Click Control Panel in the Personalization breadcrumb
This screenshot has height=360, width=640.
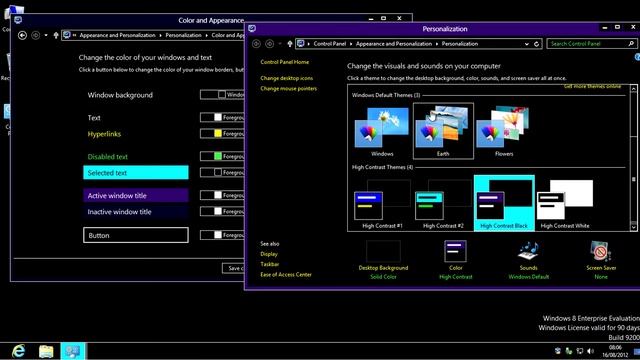[x=330, y=44]
